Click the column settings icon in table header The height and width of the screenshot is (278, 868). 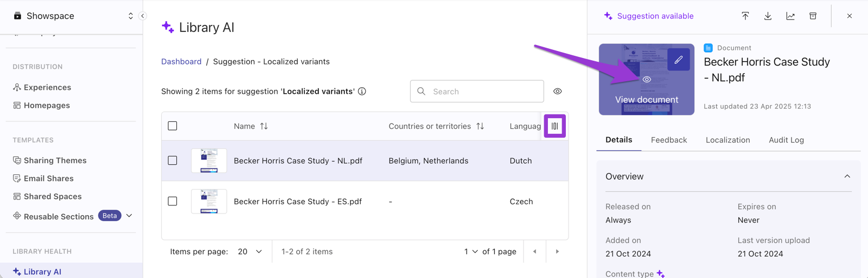(x=554, y=126)
